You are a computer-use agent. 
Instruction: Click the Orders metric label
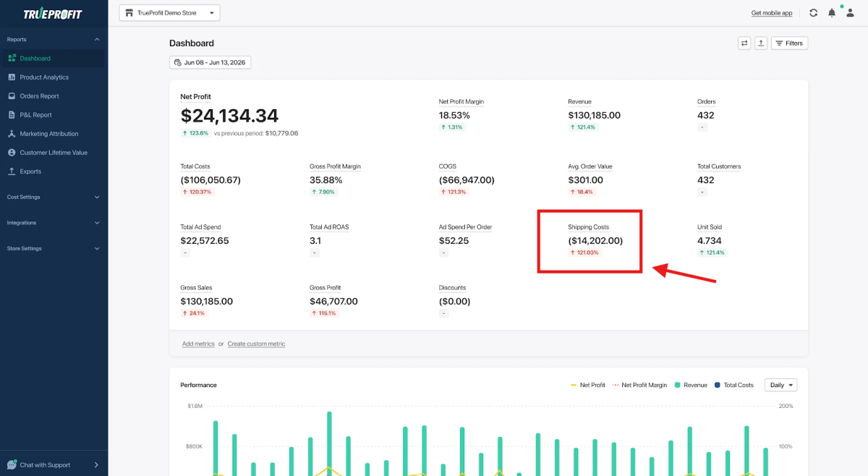click(x=707, y=102)
